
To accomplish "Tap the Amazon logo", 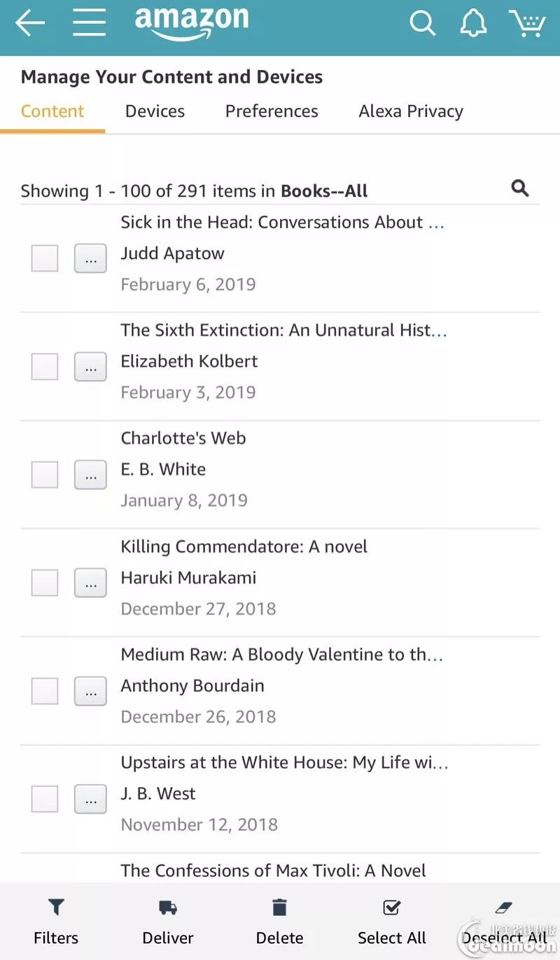I will tap(191, 23).
